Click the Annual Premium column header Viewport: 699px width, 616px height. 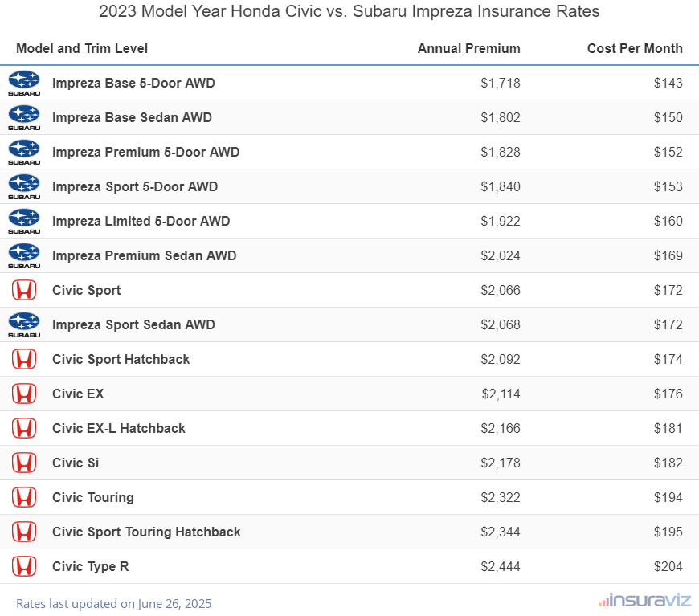[x=469, y=48]
